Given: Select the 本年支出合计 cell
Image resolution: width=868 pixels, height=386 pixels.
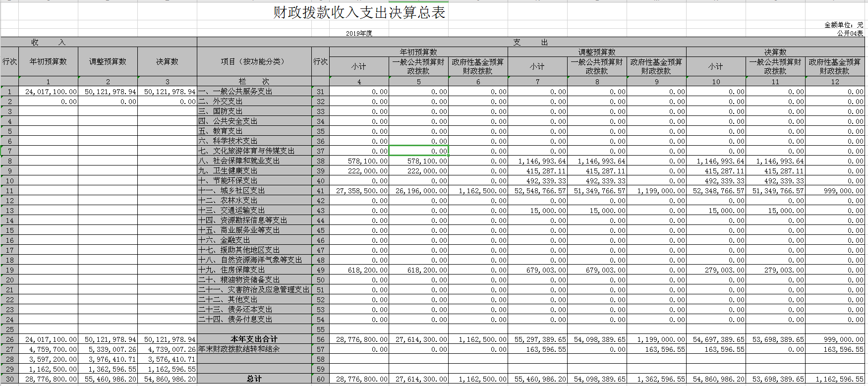Looking at the screenshot, I should click(x=254, y=339).
